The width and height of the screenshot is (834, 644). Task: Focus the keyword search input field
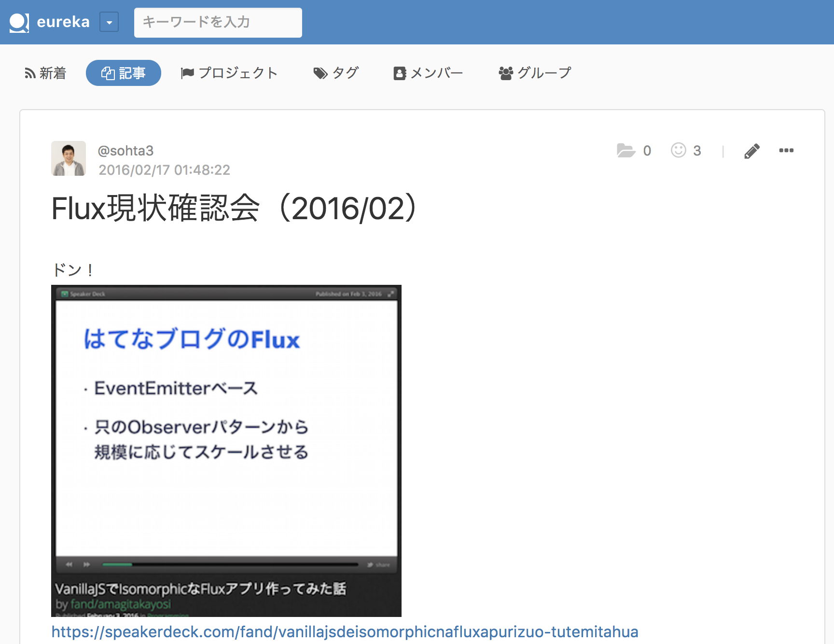click(218, 22)
